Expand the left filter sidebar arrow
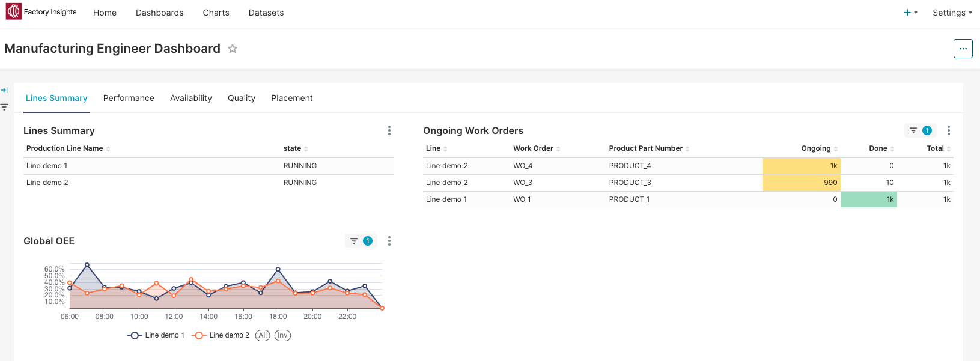This screenshot has height=361, width=980. [x=4, y=90]
